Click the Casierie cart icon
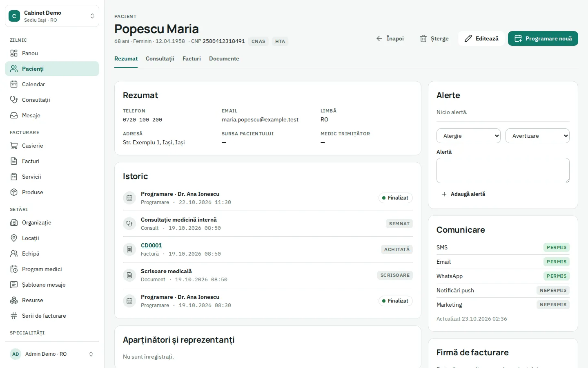The height and width of the screenshot is (368, 588). point(14,146)
